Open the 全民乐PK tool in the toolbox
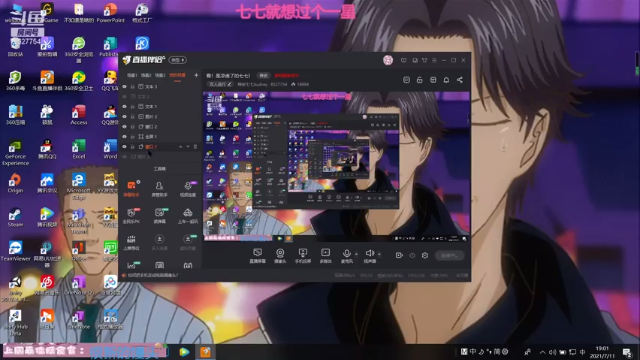 (131, 216)
